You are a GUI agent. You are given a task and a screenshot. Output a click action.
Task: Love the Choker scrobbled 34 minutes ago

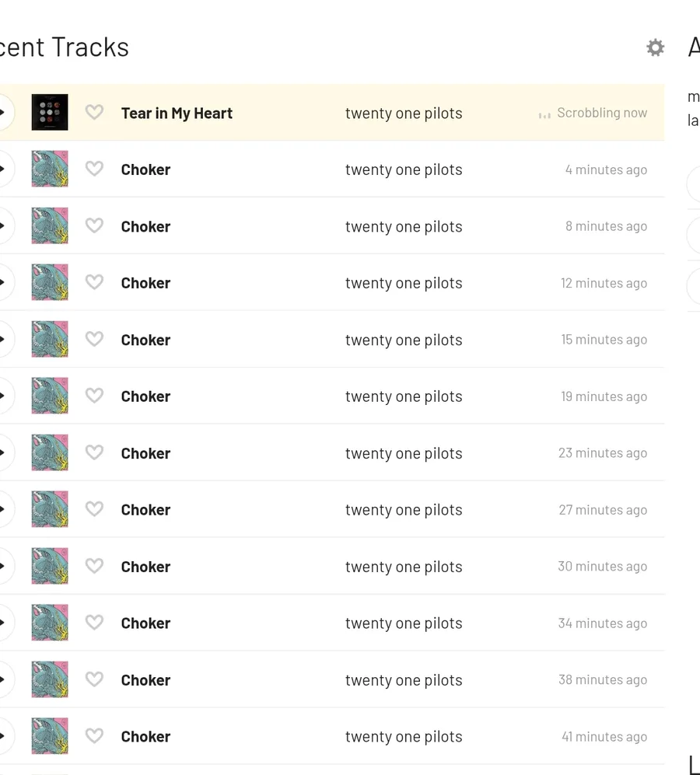94,623
